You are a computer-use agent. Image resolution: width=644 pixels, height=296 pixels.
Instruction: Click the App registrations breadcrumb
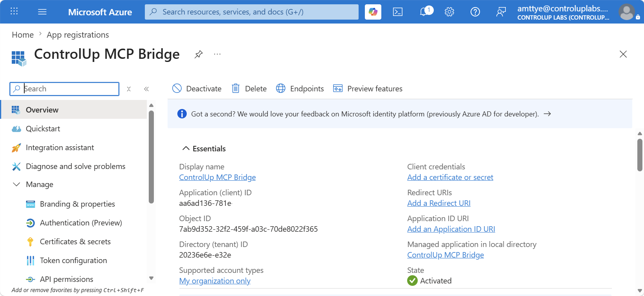pos(78,35)
